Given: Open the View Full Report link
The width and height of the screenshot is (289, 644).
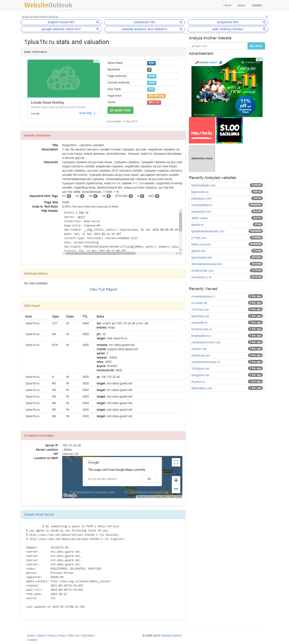Looking at the screenshot, I should [103, 289].
